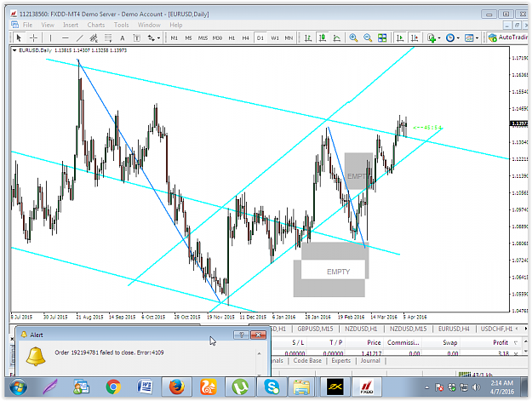Select the text 'A' tool
532x401 pixels.
click(x=122, y=38)
